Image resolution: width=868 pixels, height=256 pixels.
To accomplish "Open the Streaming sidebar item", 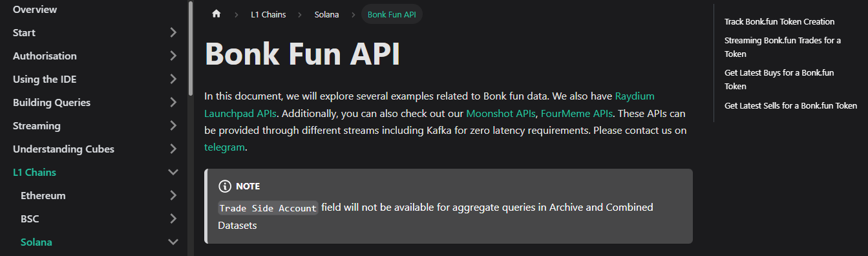I will click(x=37, y=125).
